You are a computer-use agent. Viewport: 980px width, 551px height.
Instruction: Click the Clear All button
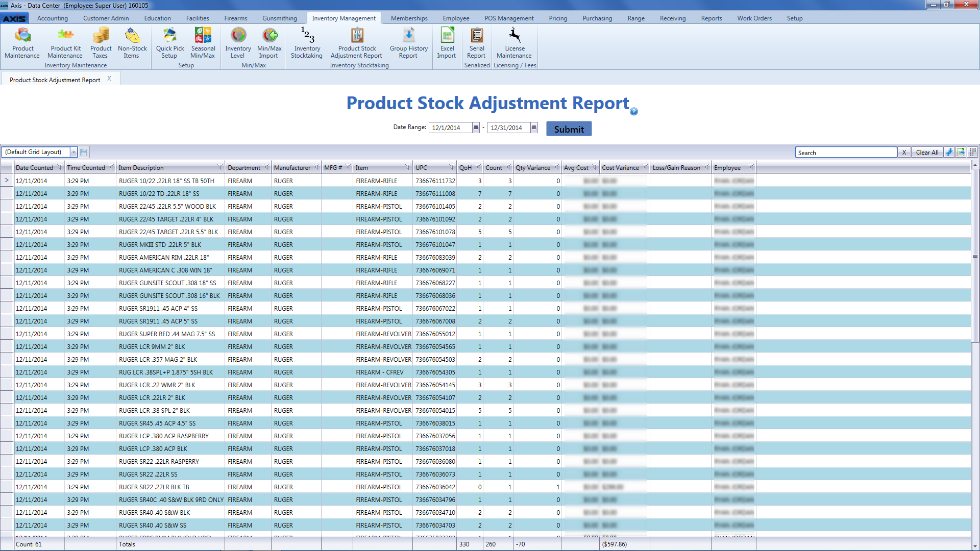(x=927, y=152)
